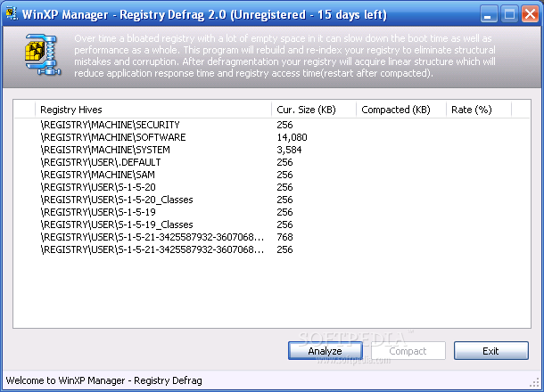The width and height of the screenshot is (544, 392).
Task: Select \REGISTRY\USER\S-1-5-20 row
Action: pyautogui.click(x=272, y=187)
